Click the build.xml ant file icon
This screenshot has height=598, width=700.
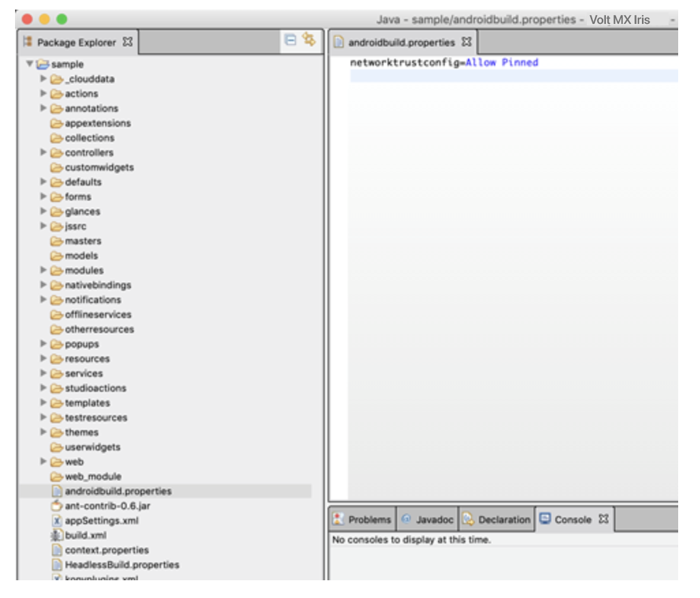(57, 535)
